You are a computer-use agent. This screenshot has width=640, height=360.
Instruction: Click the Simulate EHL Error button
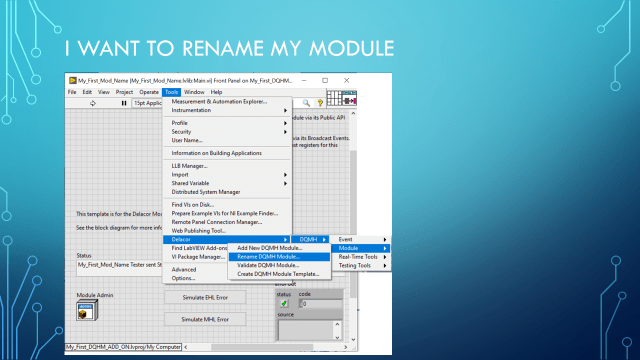coord(205,298)
